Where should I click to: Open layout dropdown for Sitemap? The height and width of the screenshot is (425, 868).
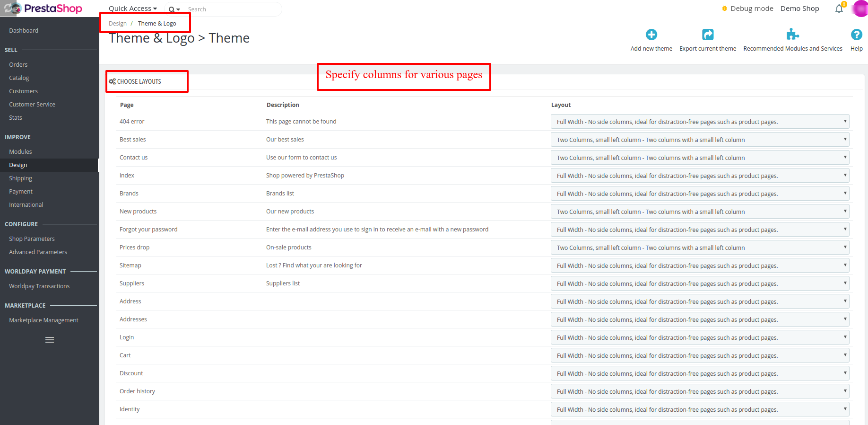[700, 266]
